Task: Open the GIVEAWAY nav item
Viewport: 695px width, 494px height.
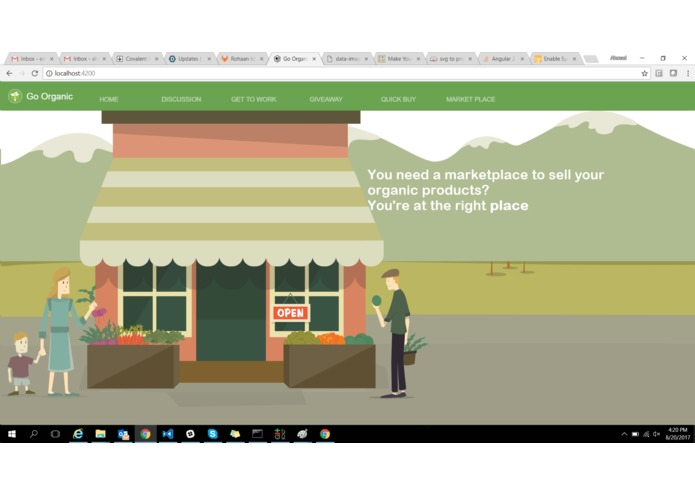Action: [326, 99]
